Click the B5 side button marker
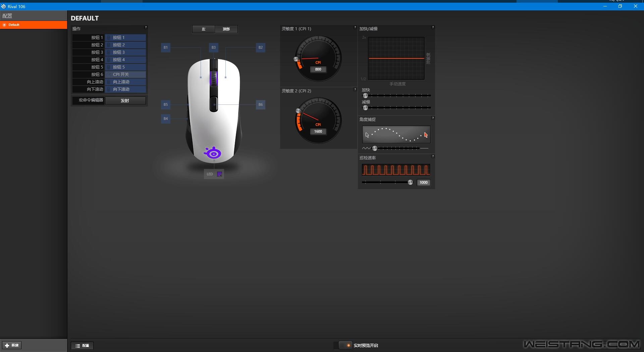Viewport: 644px width, 352px height. click(x=166, y=104)
